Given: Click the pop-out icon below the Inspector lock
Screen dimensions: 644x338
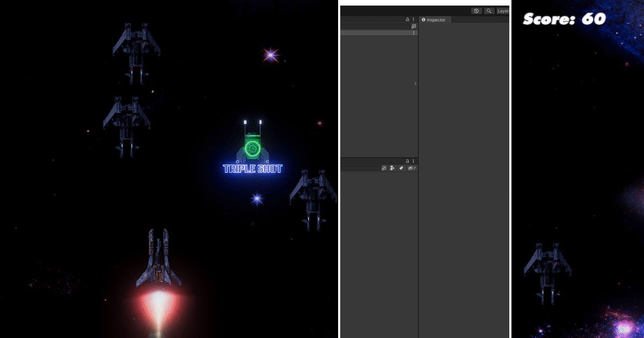Looking at the screenshot, I should [x=414, y=25].
